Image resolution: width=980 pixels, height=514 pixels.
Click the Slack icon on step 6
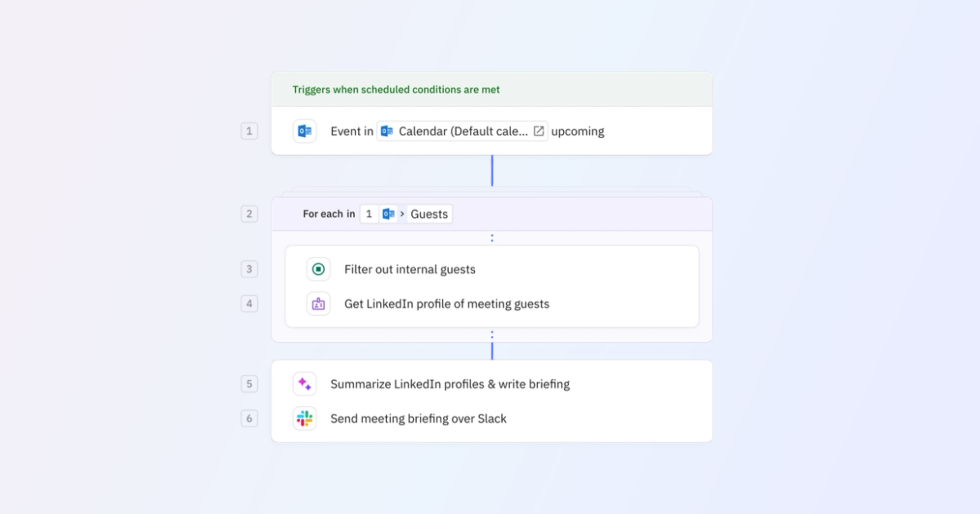(x=304, y=418)
